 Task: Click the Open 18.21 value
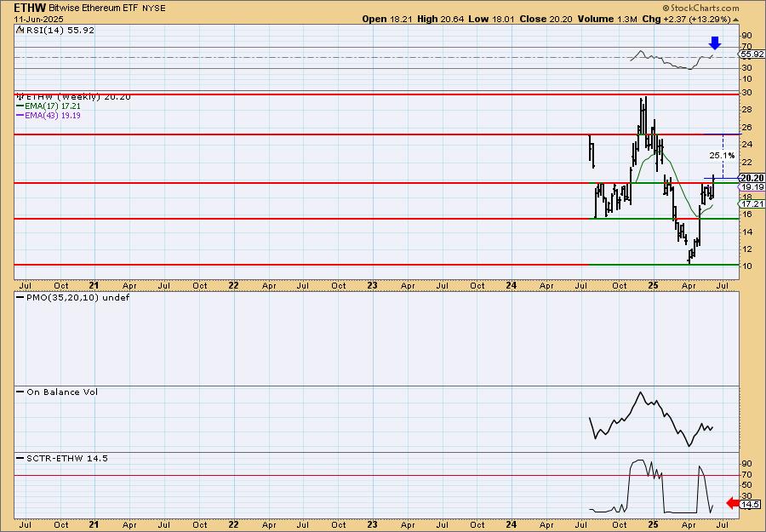388,19
